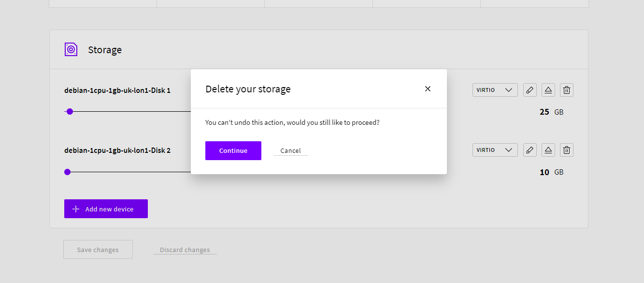Viewport: 644px width, 283px height.
Task: Delete Disk 2 using the trash icon
Action: [567, 150]
